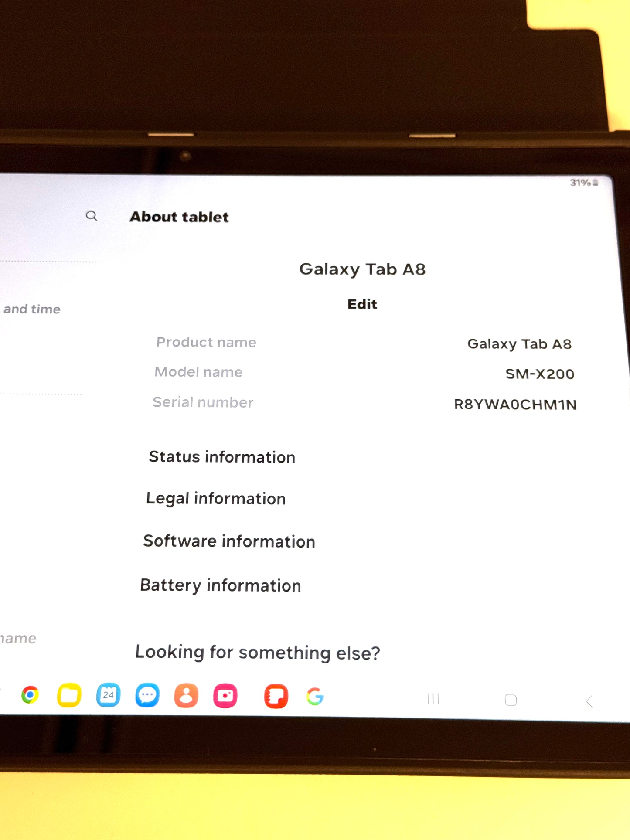The image size is (630, 840).
Task: Tap the Back navigation arrow
Action: (x=589, y=701)
